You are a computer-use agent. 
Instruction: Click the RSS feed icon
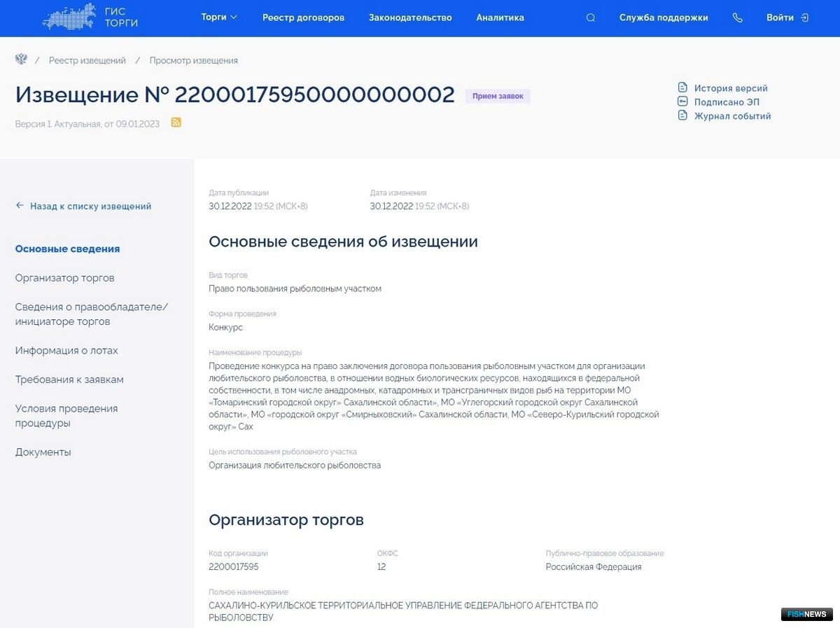click(x=176, y=123)
